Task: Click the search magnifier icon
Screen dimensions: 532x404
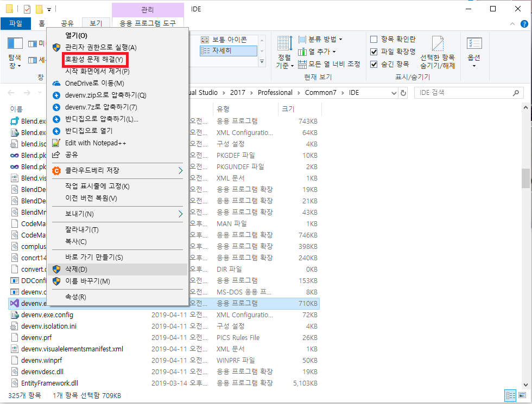Action: point(516,93)
